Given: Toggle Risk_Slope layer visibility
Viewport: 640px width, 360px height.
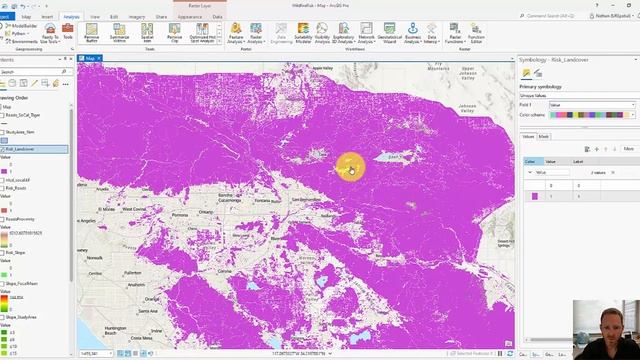Looking at the screenshot, I should pyautogui.click(x=2, y=253).
